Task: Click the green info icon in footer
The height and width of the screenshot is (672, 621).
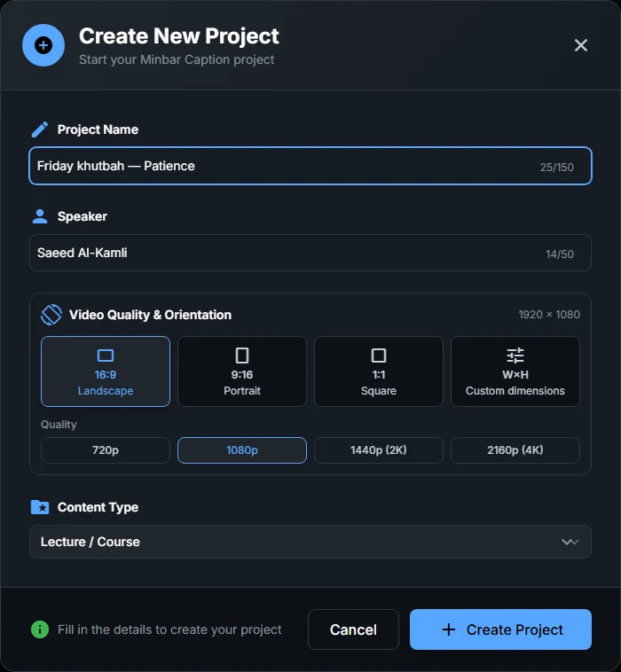Action: click(40, 629)
